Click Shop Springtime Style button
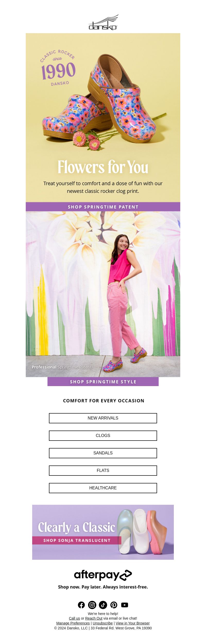206x644 pixels. pyautogui.click(x=103, y=382)
